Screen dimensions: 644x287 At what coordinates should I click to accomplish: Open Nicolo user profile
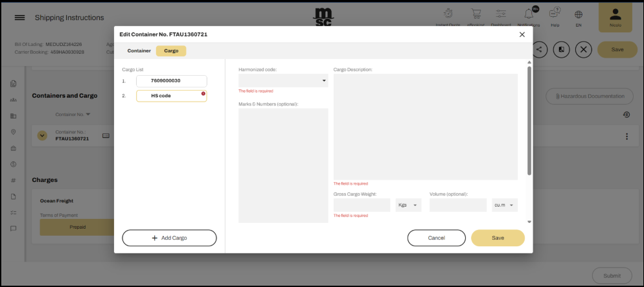(x=615, y=17)
